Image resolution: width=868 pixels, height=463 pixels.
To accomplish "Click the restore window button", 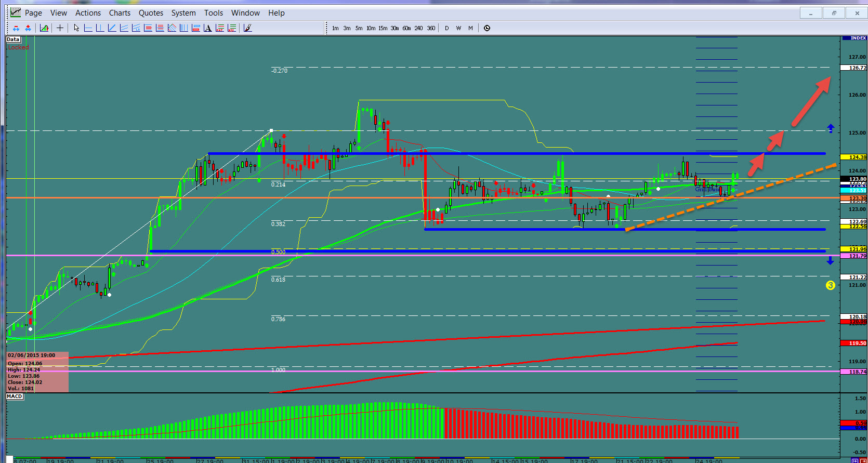I will coord(834,13).
